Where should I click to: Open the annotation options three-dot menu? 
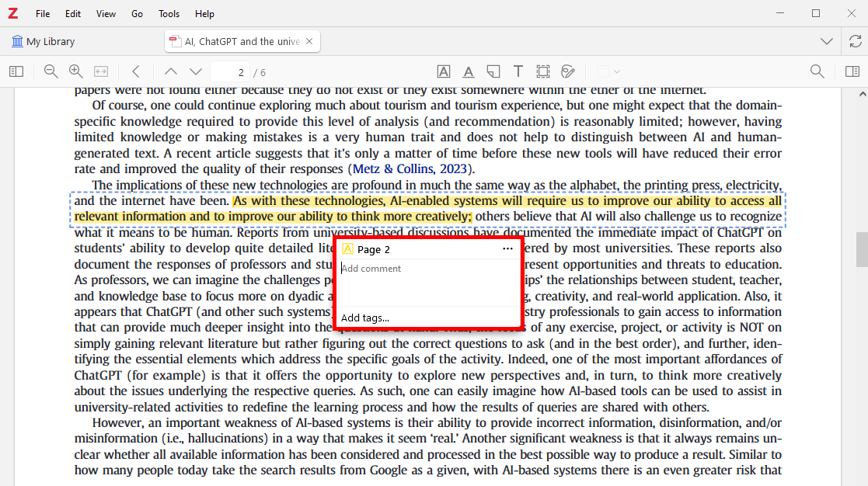pyautogui.click(x=507, y=248)
